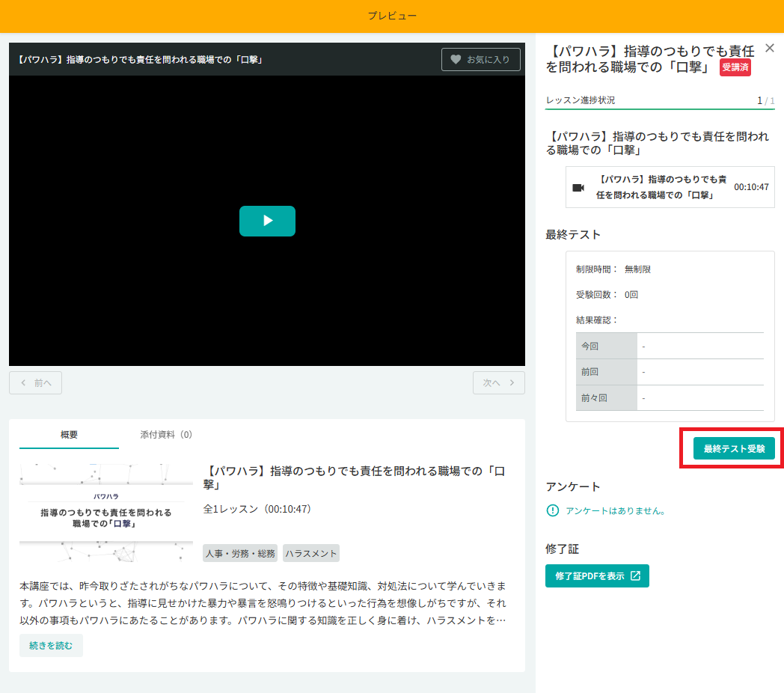Click the 全1レッスン (00:10:47) text
This screenshot has height=693, width=784.
point(257,509)
